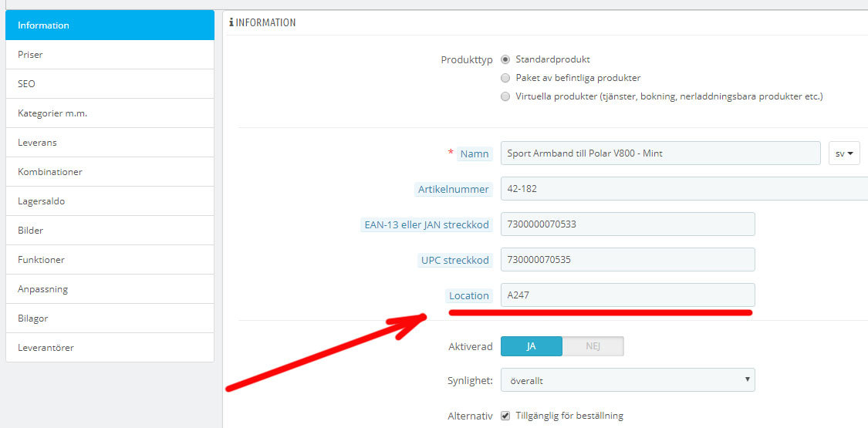The width and height of the screenshot is (868, 428).
Task: Click the Information header info icon
Action: pyautogui.click(x=231, y=22)
